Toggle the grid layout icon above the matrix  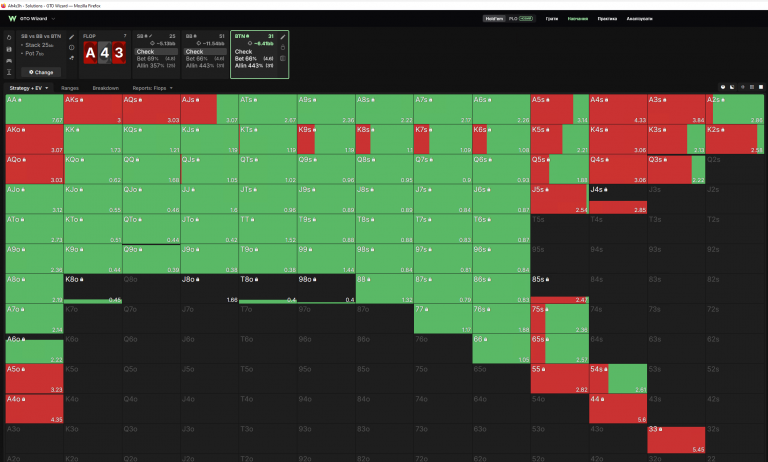coord(751,87)
